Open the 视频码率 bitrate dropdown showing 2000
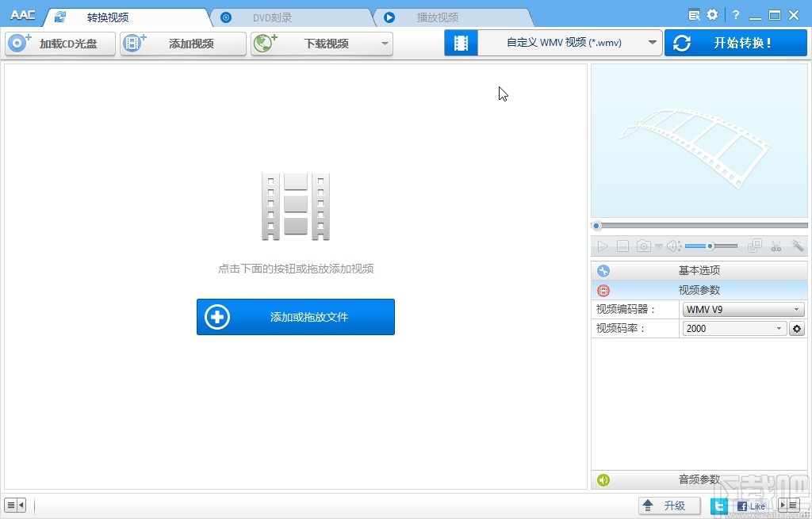The height and width of the screenshot is (519, 812). [x=733, y=328]
